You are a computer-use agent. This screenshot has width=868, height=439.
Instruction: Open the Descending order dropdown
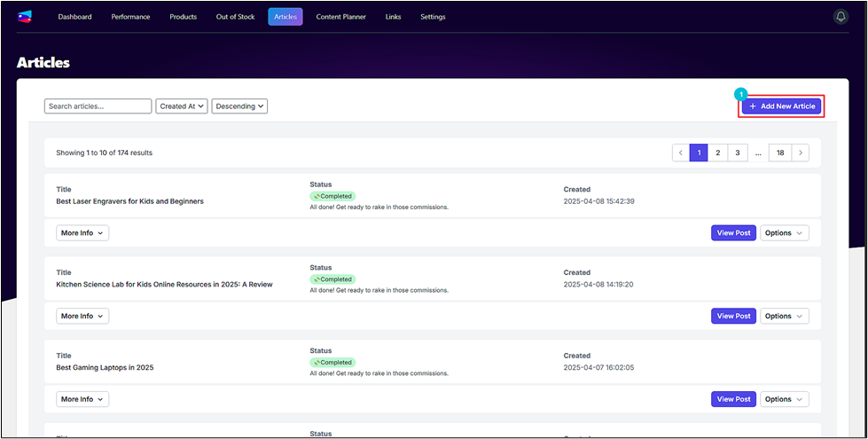pyautogui.click(x=239, y=106)
